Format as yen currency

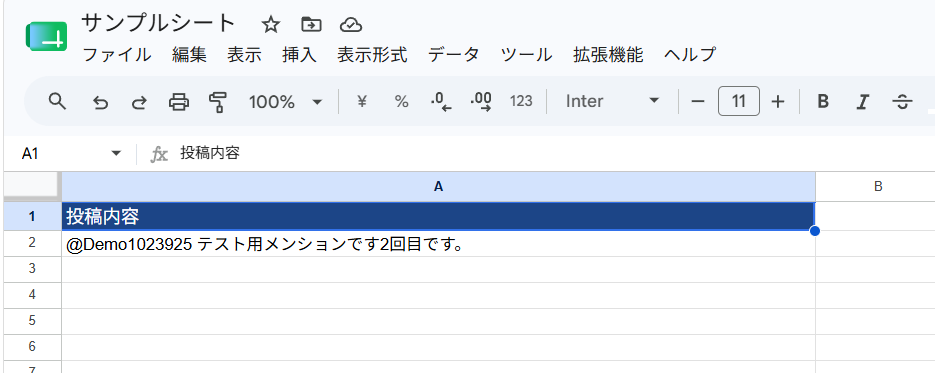pos(361,102)
